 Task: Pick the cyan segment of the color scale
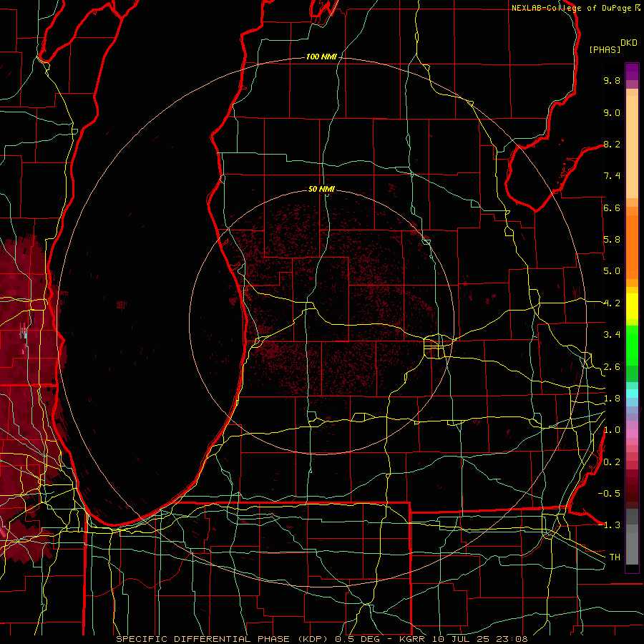tap(632, 394)
